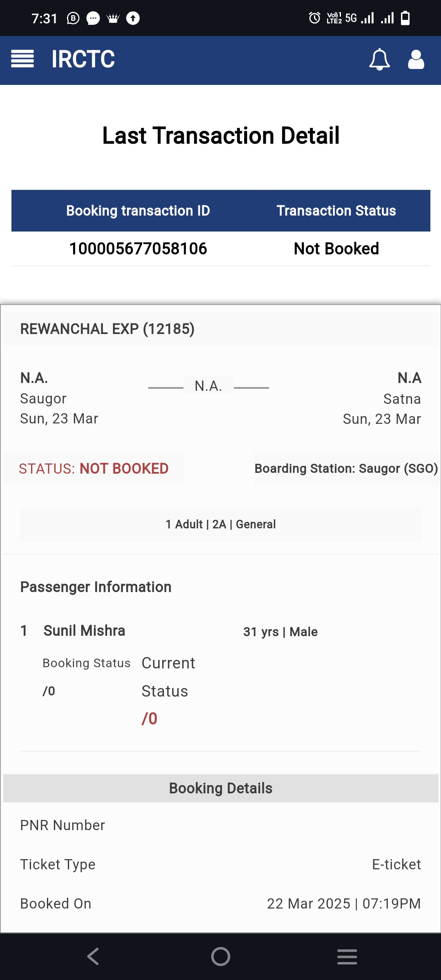Screen dimensions: 441x980
Task: Click the Booking transaction ID column header
Action: (x=138, y=211)
